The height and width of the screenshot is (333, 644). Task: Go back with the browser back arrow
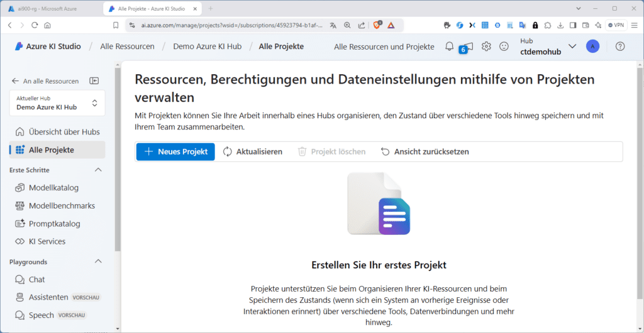[9, 25]
